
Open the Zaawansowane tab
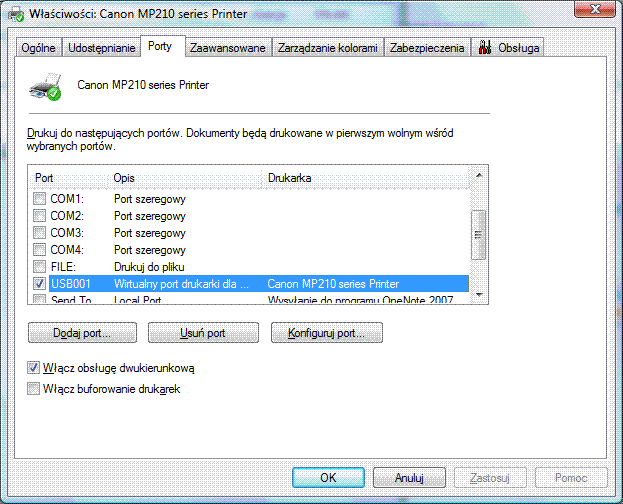228,48
